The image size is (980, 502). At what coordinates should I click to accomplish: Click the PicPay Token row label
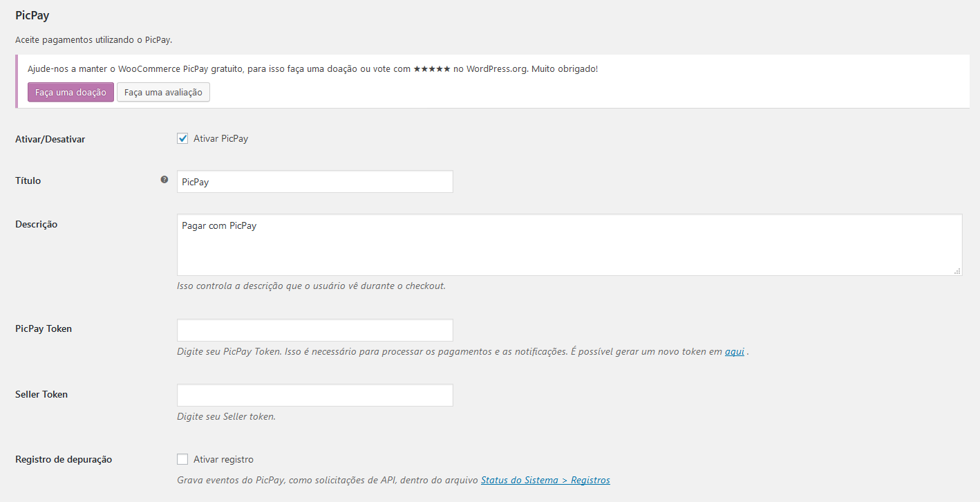point(44,328)
